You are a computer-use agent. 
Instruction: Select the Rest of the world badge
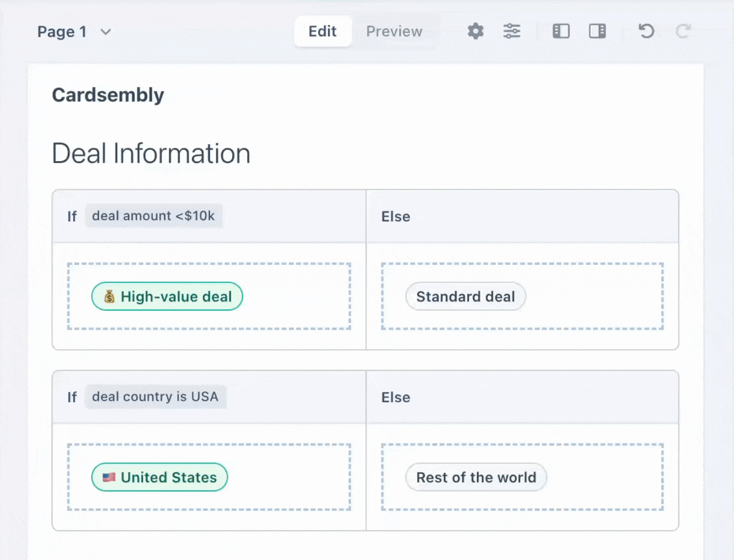(476, 477)
